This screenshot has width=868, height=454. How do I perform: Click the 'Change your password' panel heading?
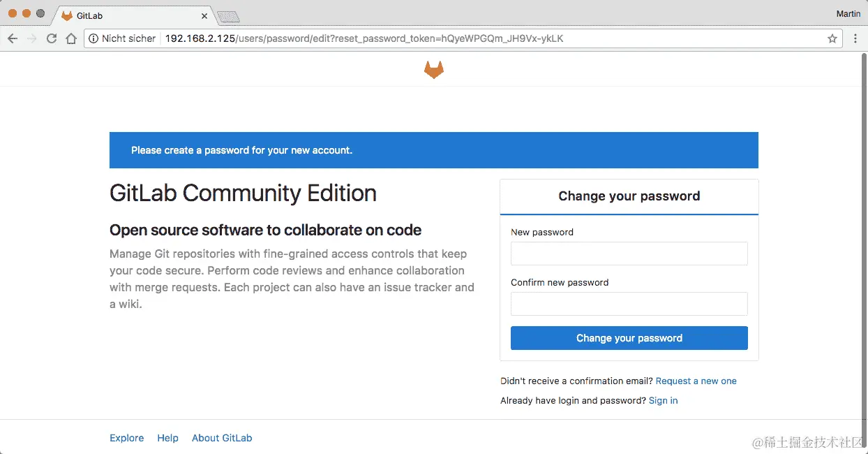[629, 196]
